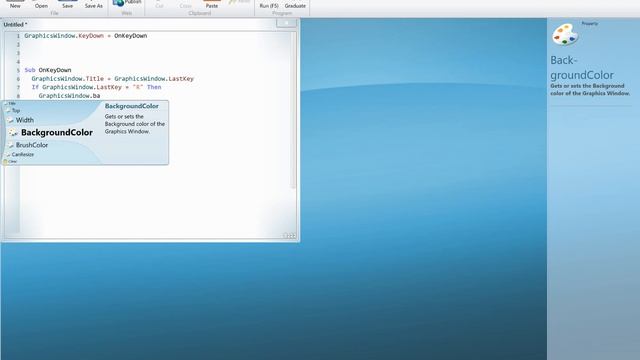This screenshot has height=360, width=640.
Task: Click the paint palette icon in help panel
Action: click(565, 35)
